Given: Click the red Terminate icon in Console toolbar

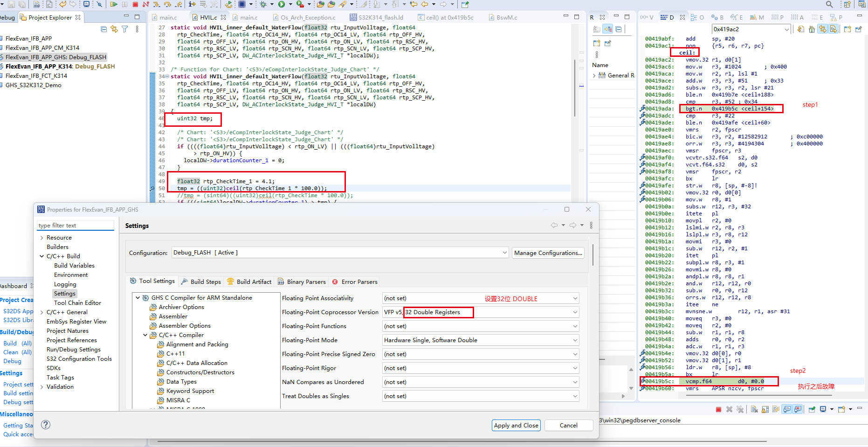Looking at the screenshot, I should (x=718, y=409).
